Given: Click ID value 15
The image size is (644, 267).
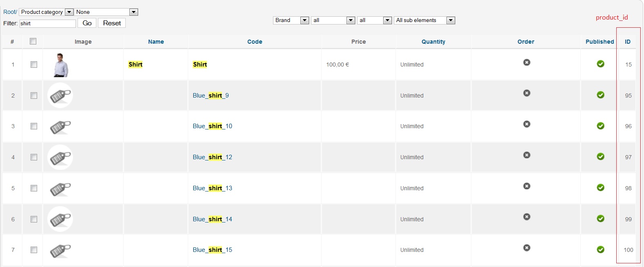Looking at the screenshot, I should 628,65.
